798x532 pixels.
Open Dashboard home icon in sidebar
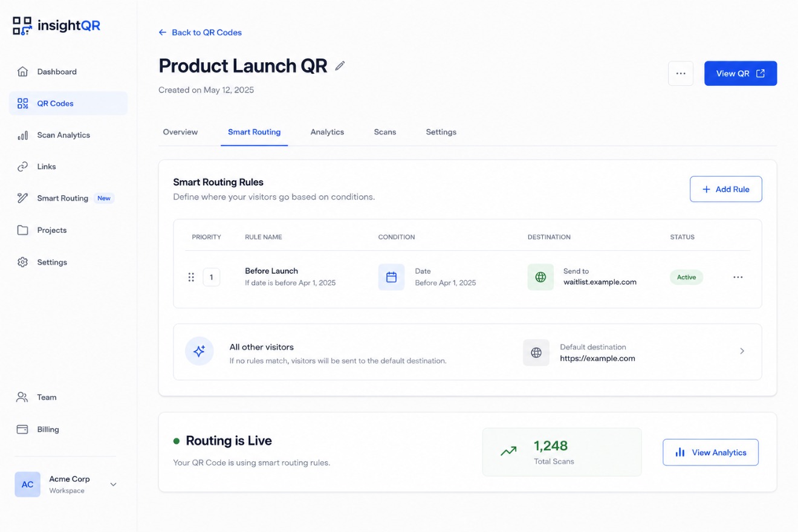click(x=22, y=71)
